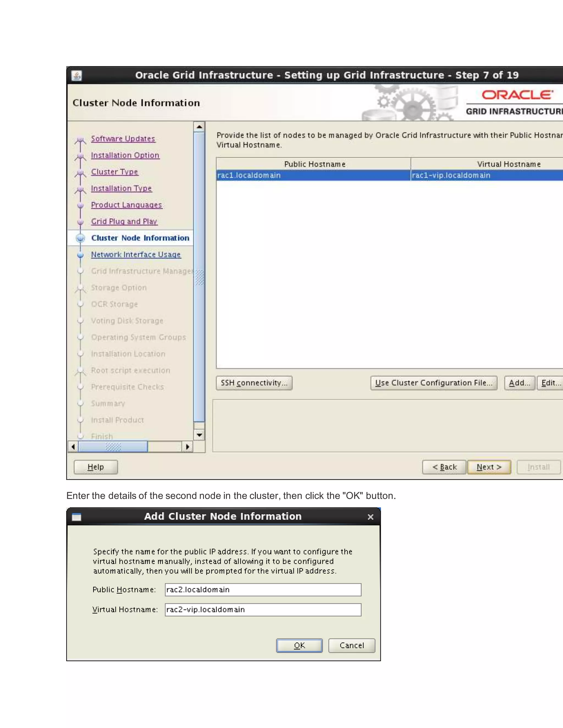563x728 pixels.
Task: Select the Cluster Node Information step
Action: 140,238
